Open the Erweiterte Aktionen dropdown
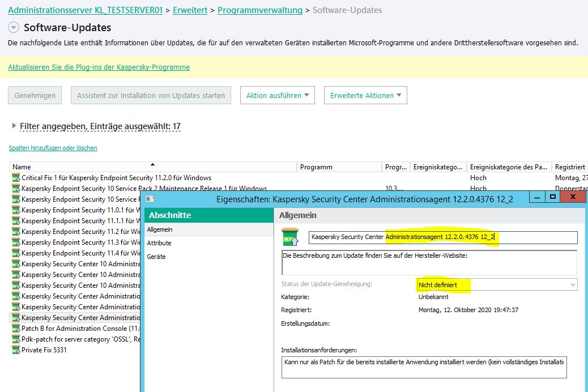The image size is (588, 392). pos(365,95)
